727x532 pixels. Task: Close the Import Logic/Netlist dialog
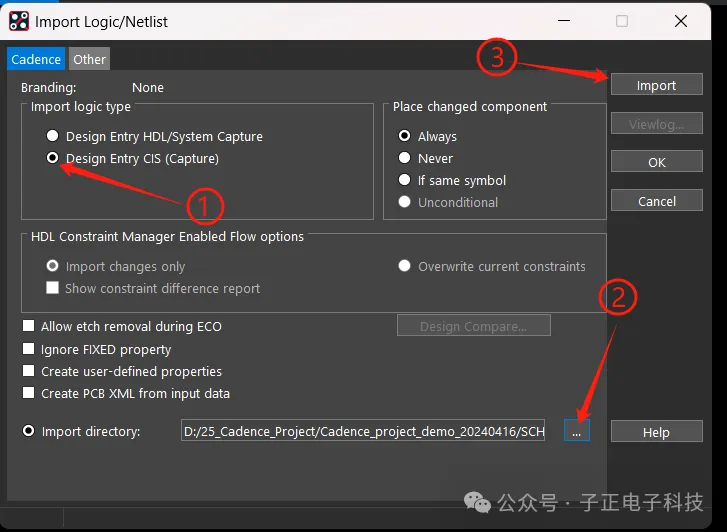(x=681, y=21)
